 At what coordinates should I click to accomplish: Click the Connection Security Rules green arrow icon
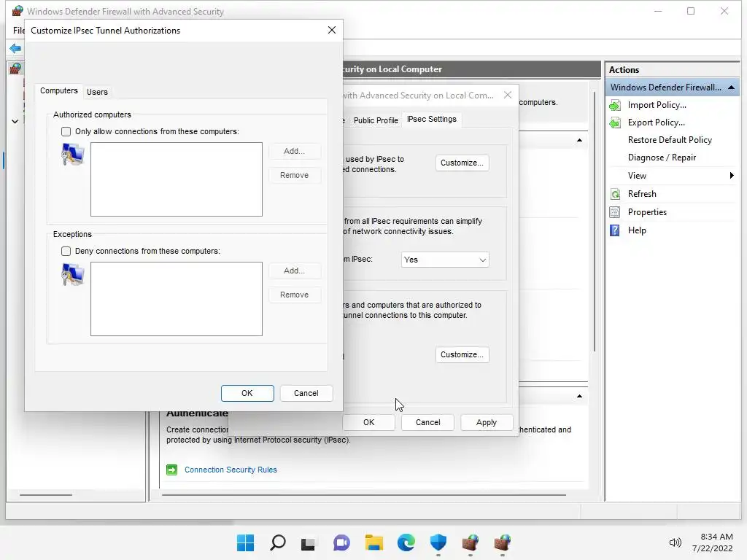tap(171, 470)
